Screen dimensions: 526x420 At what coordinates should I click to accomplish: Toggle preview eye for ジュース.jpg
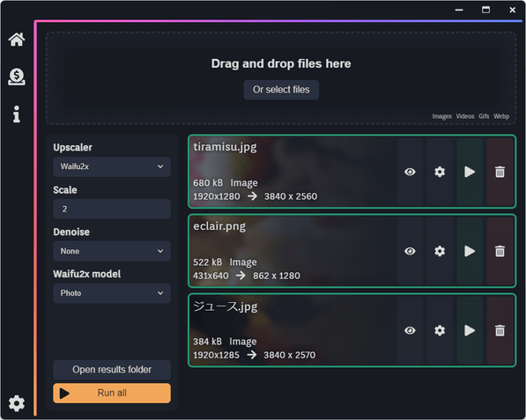coord(410,330)
